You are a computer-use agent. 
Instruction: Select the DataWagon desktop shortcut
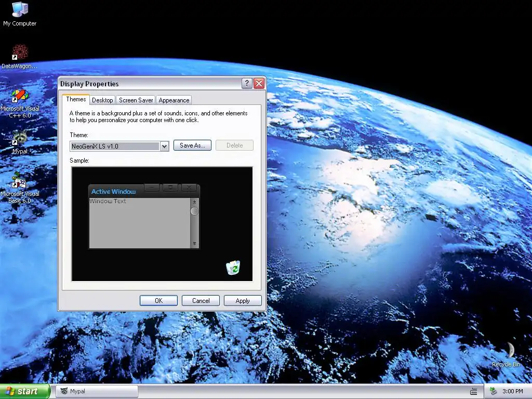tap(20, 56)
